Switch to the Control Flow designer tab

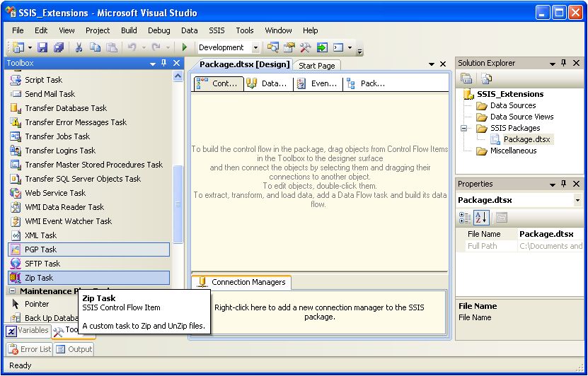pos(219,84)
